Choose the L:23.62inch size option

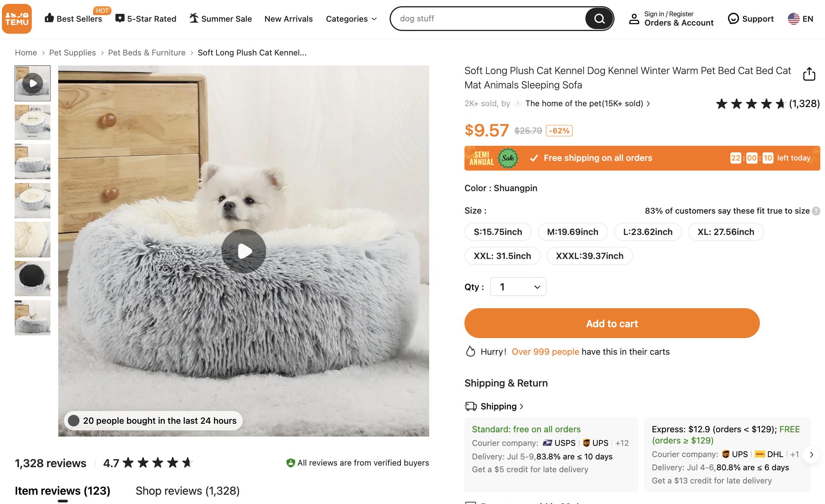(x=647, y=232)
